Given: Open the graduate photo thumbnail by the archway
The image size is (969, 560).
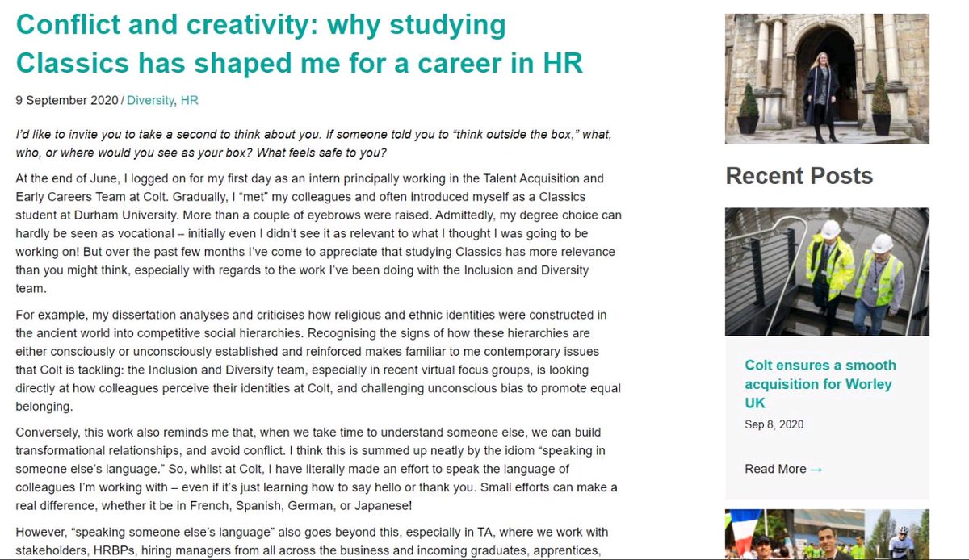Looking at the screenshot, I should tap(827, 78).
